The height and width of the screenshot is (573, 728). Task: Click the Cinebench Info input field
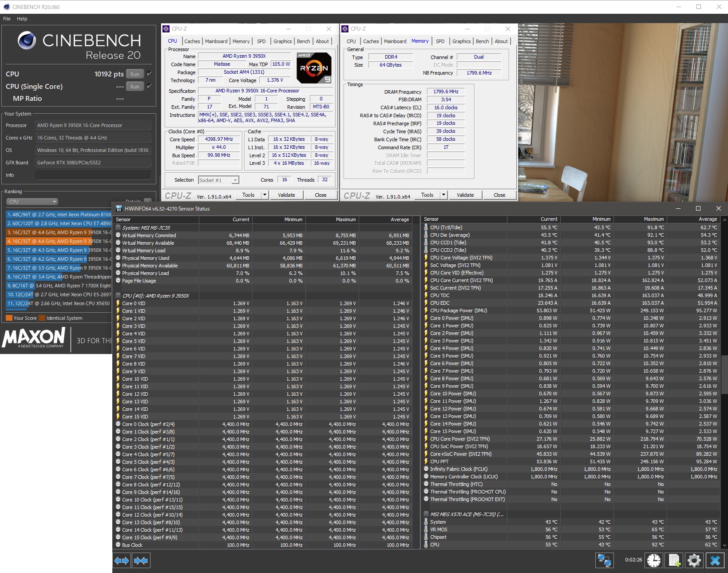point(93,175)
